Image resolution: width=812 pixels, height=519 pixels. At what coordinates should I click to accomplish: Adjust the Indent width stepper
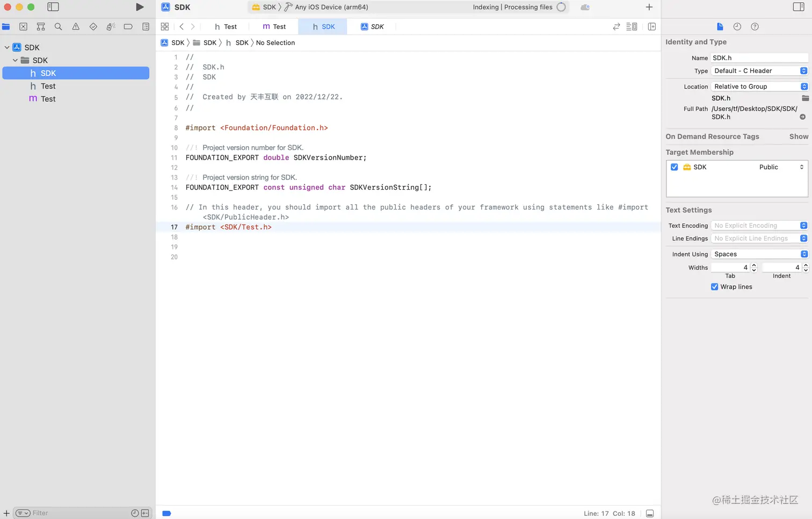pos(806,268)
